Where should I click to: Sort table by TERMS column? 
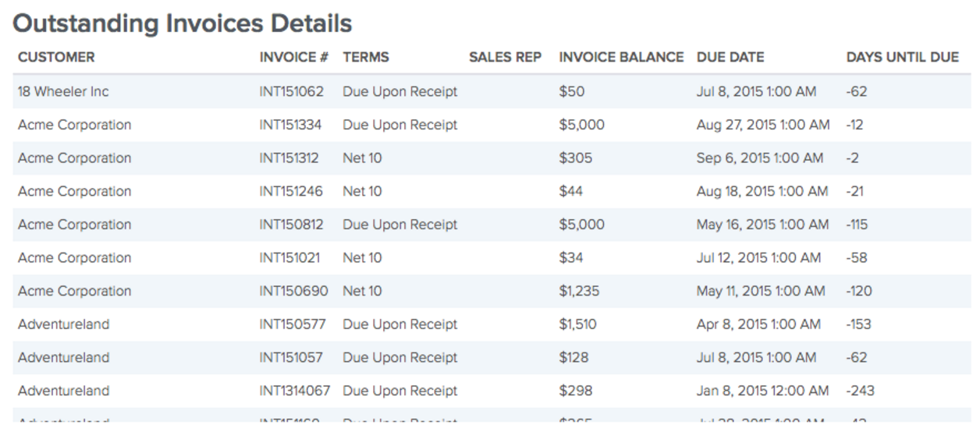click(365, 57)
